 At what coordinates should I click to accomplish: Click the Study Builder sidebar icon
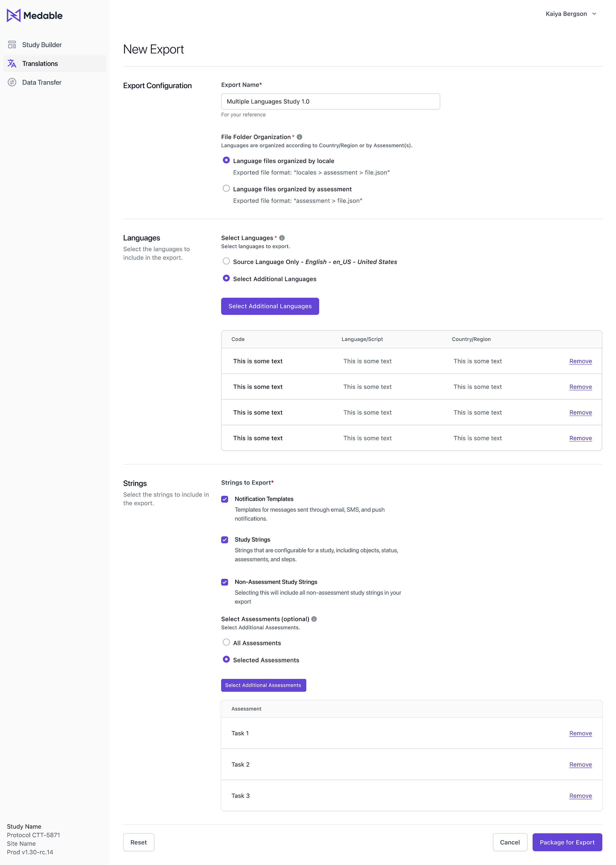pos(12,45)
